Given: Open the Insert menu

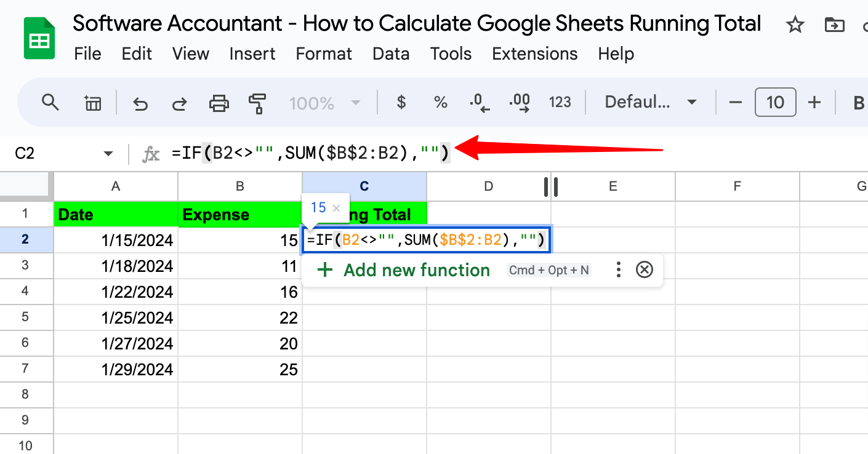Looking at the screenshot, I should [x=252, y=54].
